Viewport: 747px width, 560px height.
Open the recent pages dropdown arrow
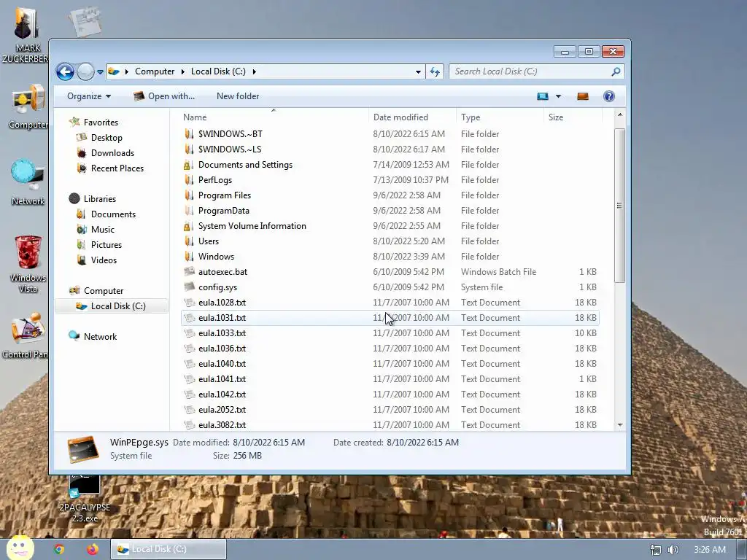(x=100, y=72)
